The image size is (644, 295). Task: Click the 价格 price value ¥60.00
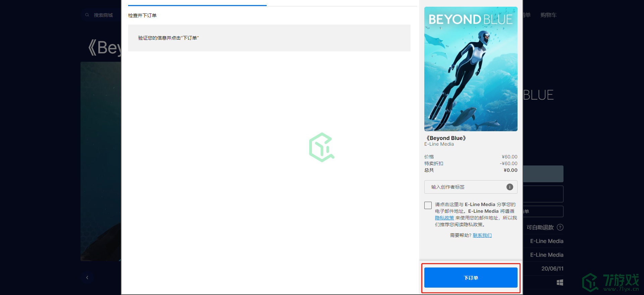(509, 157)
